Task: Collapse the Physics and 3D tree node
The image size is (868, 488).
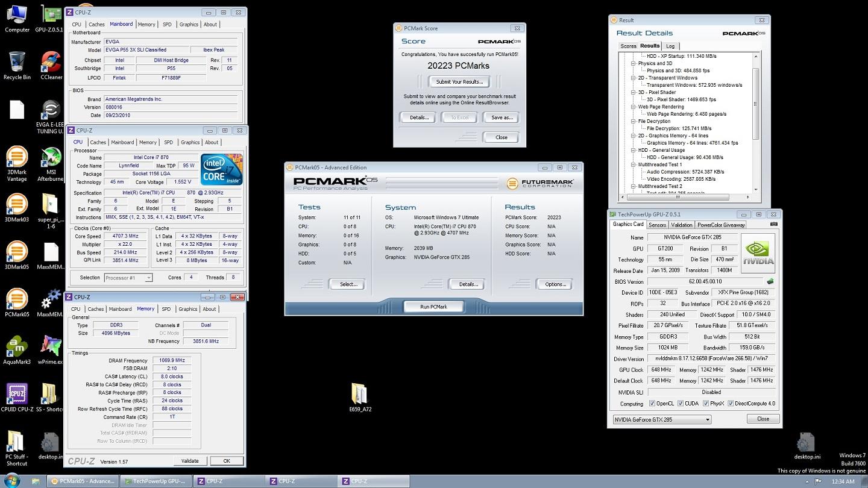Action: [x=634, y=63]
